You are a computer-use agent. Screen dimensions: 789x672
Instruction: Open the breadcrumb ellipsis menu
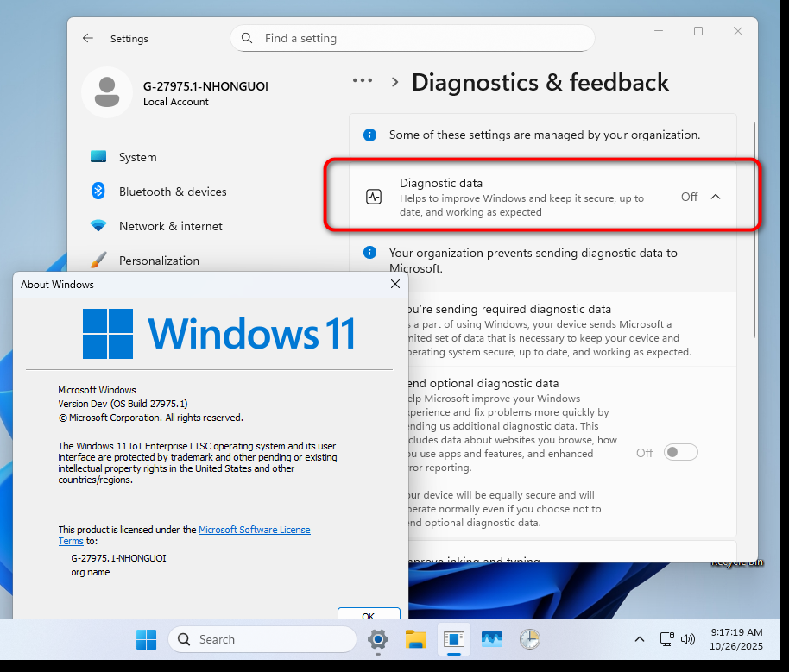coord(363,80)
